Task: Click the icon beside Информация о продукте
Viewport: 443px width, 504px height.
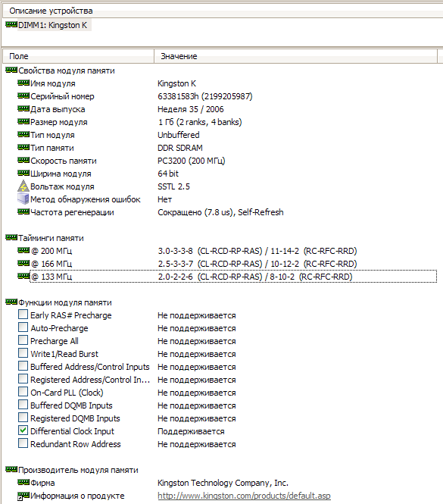Action: click(23, 496)
